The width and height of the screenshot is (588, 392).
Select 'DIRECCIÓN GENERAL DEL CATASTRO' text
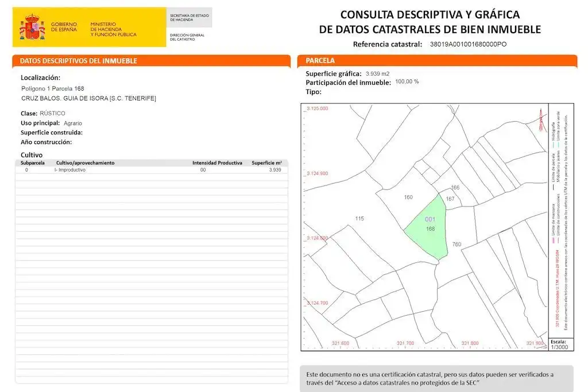(x=187, y=37)
